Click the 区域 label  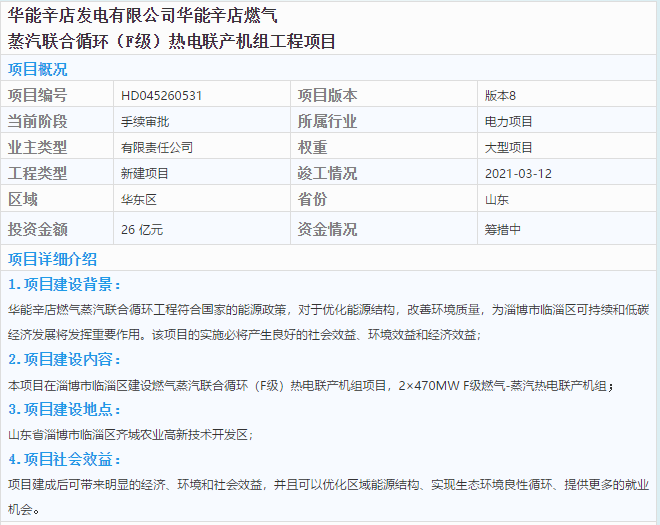point(23,199)
